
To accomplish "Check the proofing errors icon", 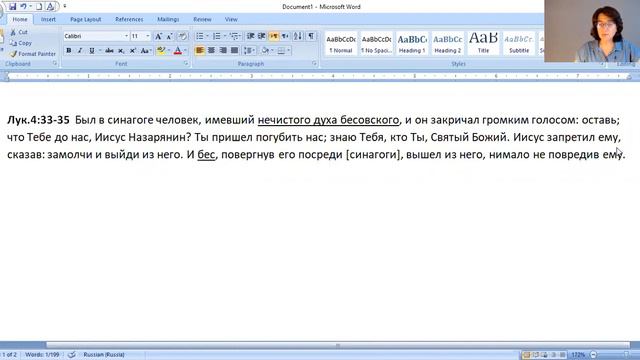I will [72, 355].
